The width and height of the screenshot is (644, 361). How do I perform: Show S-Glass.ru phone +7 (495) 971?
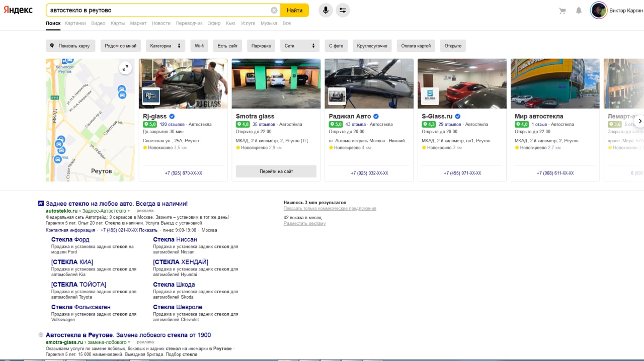[462, 173]
